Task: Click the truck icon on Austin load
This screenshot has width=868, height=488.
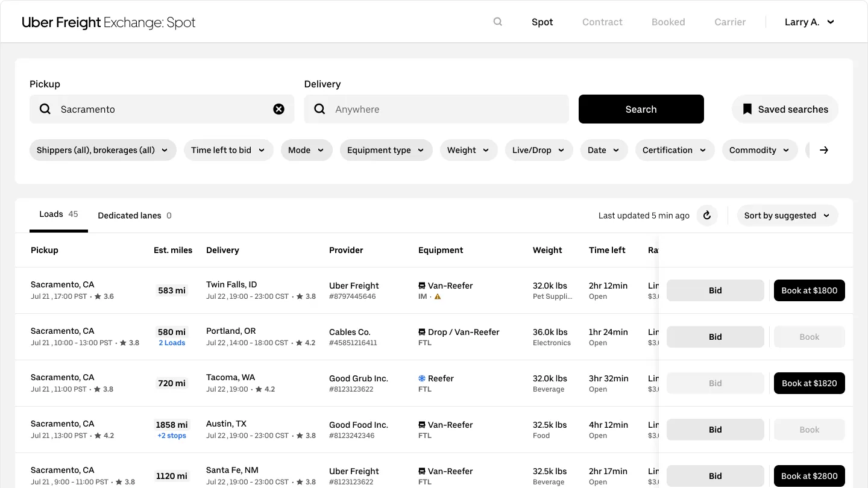Action: pos(422,425)
